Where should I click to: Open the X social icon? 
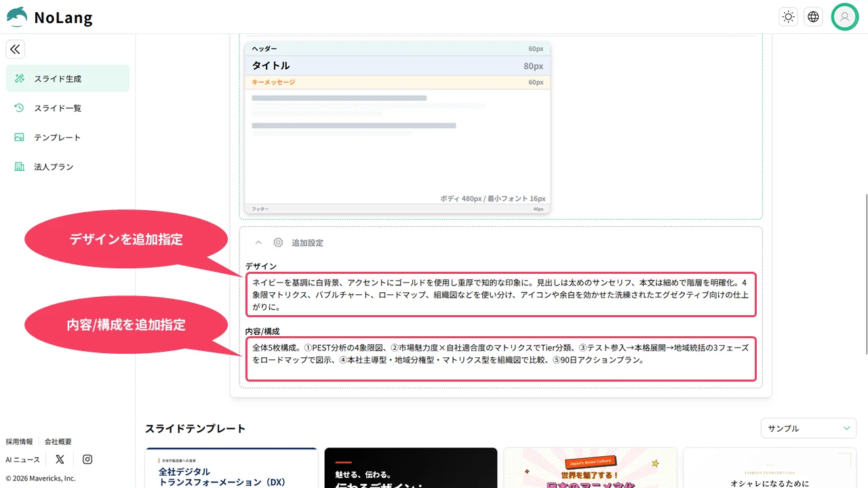point(60,460)
